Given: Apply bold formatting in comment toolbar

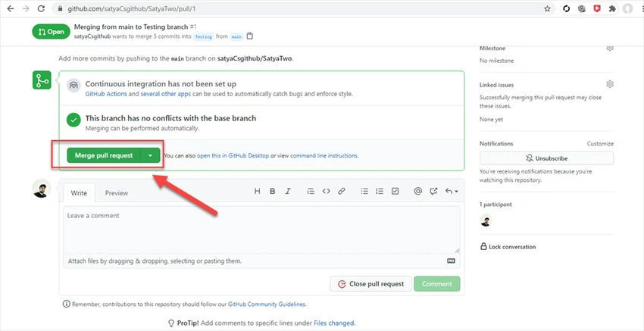Looking at the screenshot, I should click(x=272, y=191).
